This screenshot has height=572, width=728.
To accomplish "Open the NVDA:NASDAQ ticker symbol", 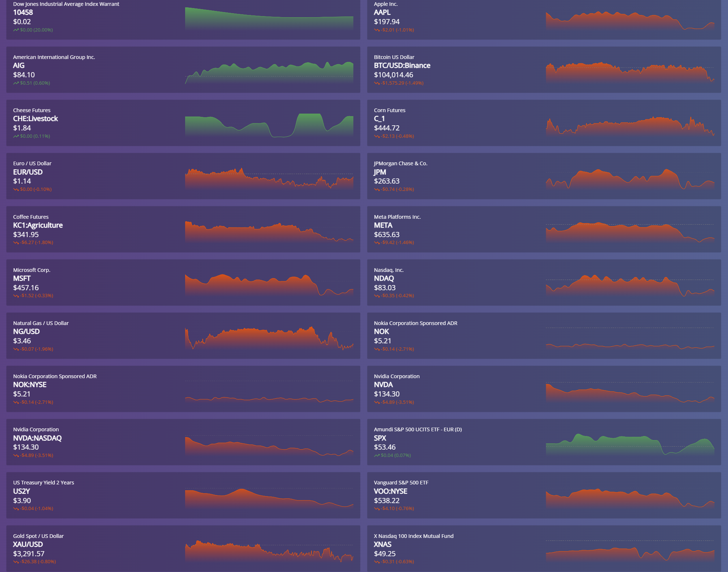I will tap(37, 438).
